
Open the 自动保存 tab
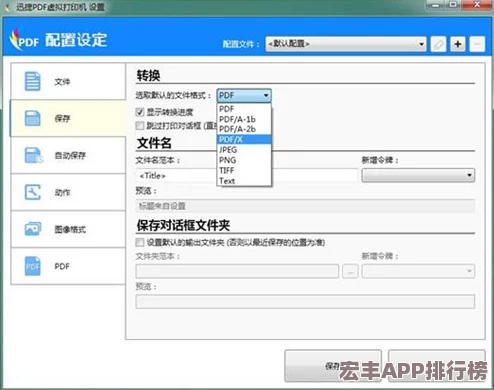(68, 155)
